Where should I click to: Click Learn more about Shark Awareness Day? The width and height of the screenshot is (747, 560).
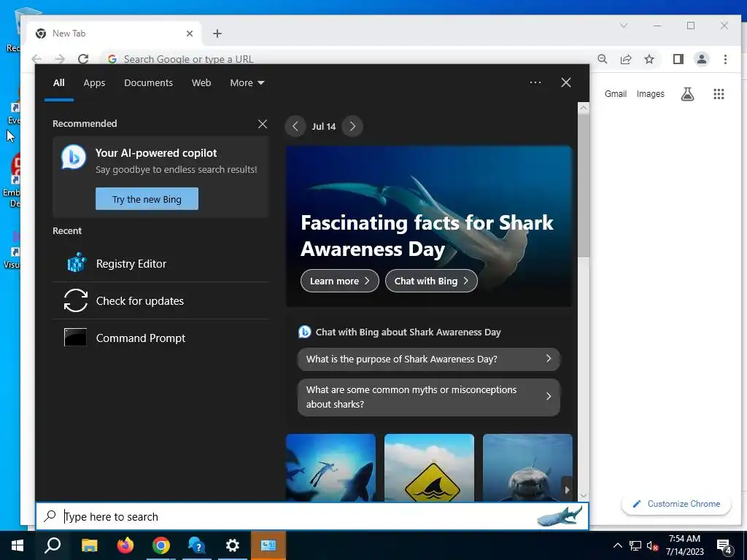(x=340, y=281)
